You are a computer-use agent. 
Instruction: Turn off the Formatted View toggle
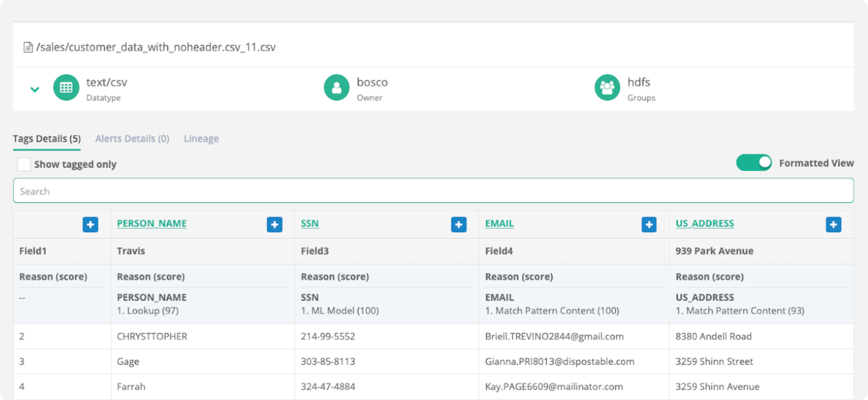pyautogui.click(x=754, y=163)
